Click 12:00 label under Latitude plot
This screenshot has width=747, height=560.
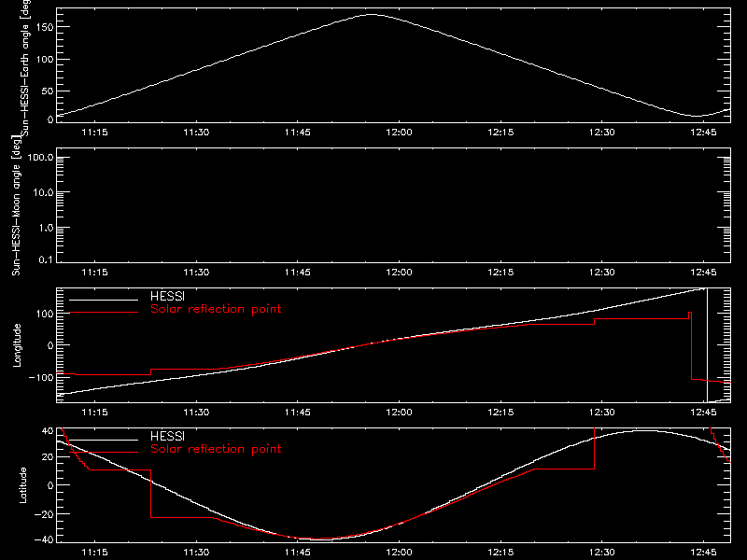point(400,553)
